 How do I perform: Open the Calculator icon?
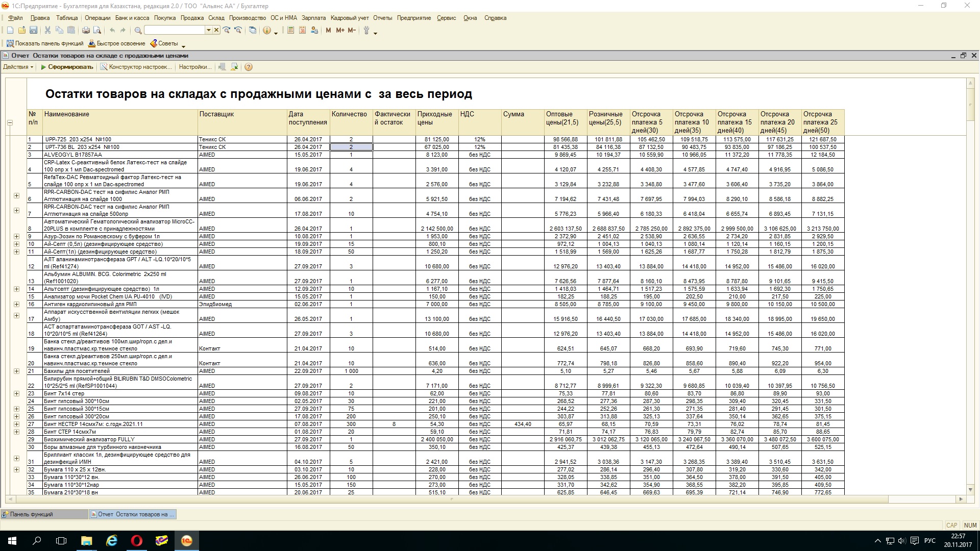click(290, 31)
